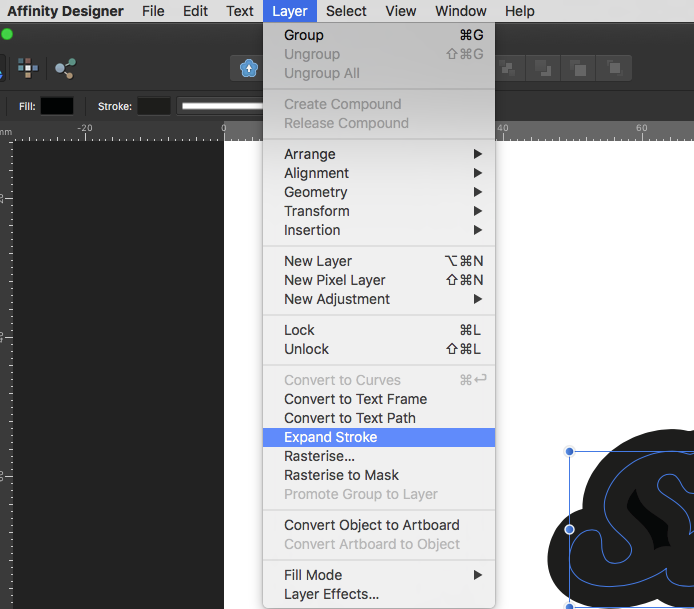Click the Fill colour swatch
This screenshot has height=609, width=694.
coord(57,106)
